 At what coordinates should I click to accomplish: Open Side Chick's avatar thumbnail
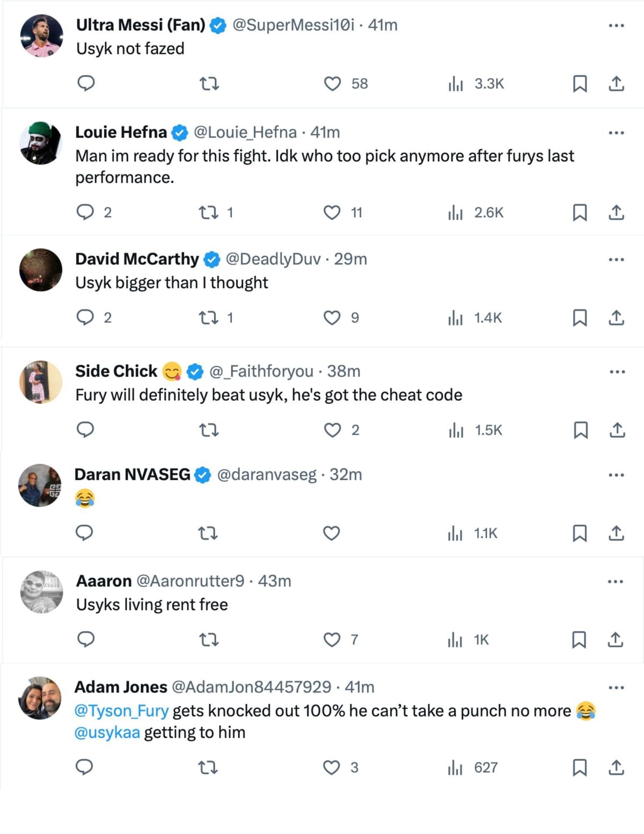(41, 382)
